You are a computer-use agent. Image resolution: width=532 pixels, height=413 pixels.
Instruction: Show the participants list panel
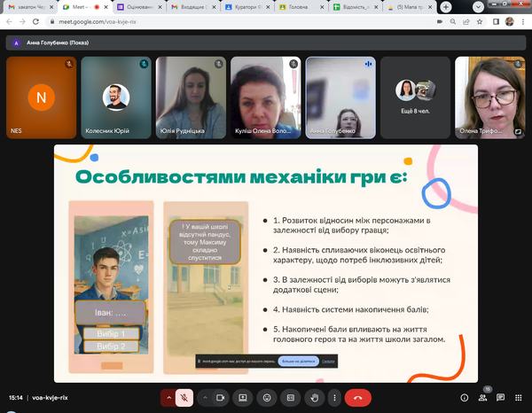coord(483,398)
